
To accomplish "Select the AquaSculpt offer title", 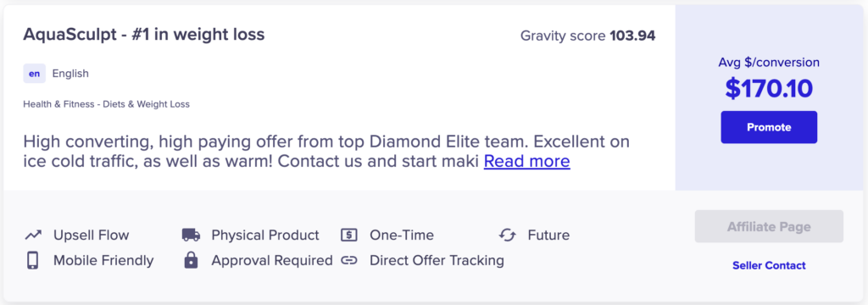I will pos(144,35).
